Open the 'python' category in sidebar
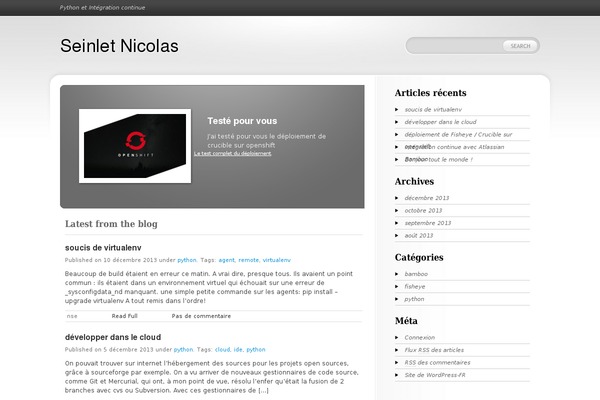The image size is (600, 400). (414, 299)
